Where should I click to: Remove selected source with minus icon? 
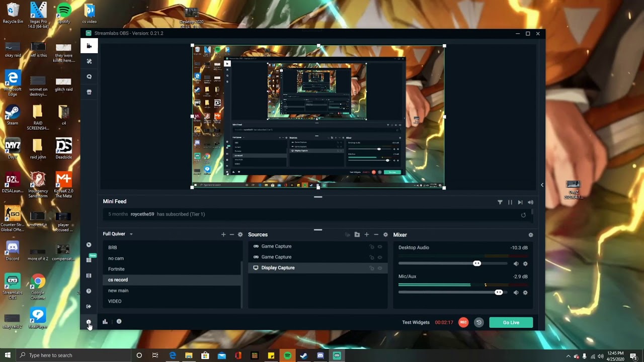click(x=376, y=235)
